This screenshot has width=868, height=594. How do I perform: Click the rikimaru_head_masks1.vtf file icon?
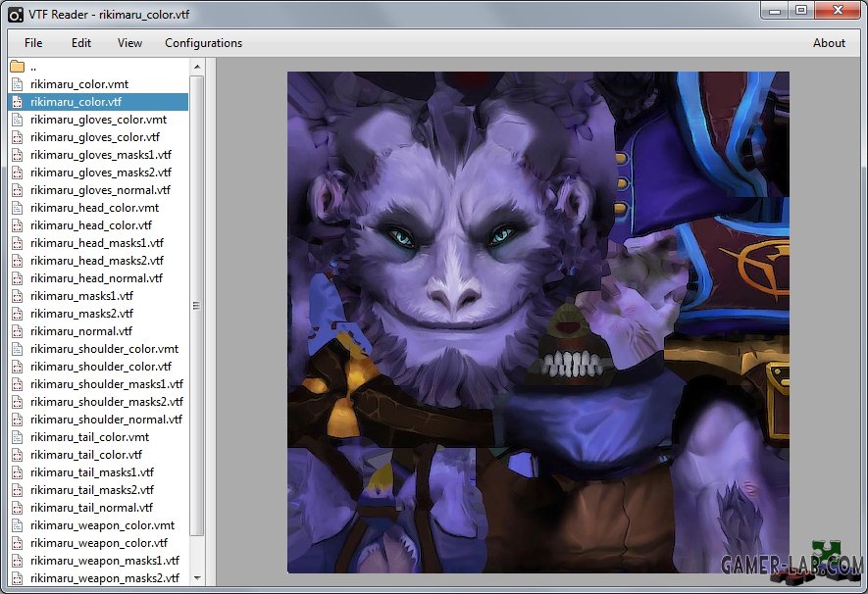[17, 243]
